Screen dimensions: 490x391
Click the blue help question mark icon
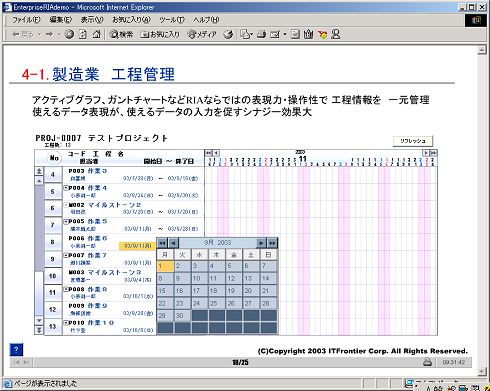click(x=16, y=350)
